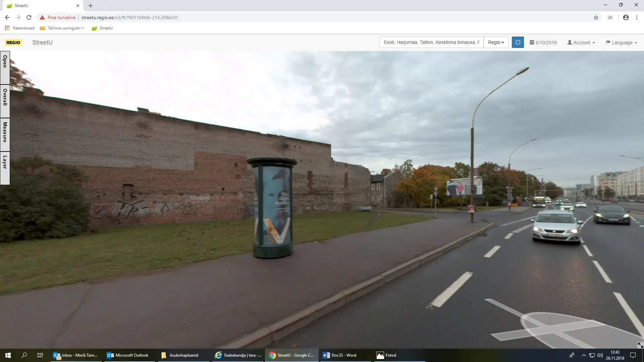
Task: Open the Account dropdown menu
Action: (x=581, y=43)
